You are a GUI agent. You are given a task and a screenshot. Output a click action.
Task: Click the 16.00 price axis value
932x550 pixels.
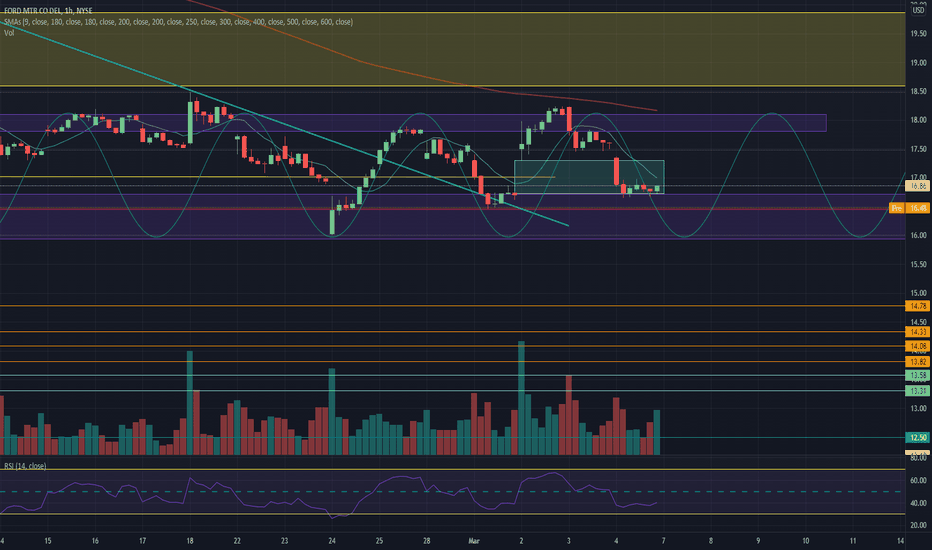(x=918, y=235)
